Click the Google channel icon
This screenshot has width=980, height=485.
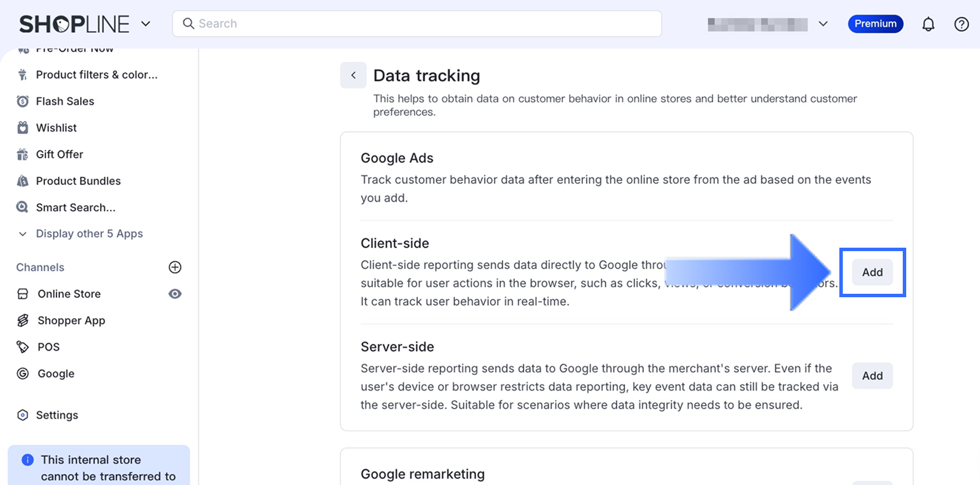pos(22,374)
